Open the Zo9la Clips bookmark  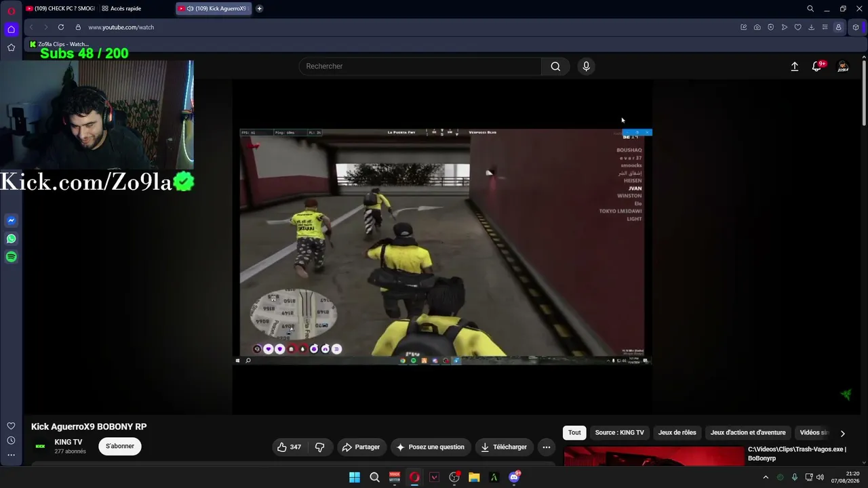pyautogui.click(x=60, y=44)
